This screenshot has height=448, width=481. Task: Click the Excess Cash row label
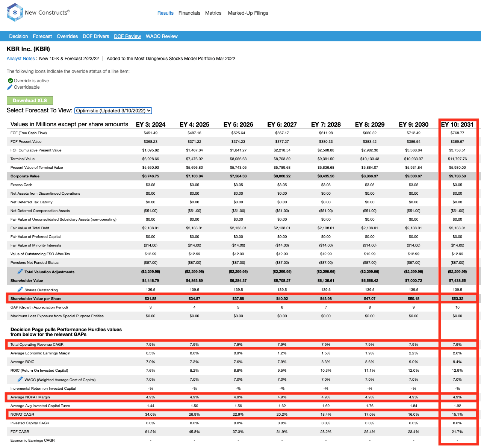(x=21, y=185)
